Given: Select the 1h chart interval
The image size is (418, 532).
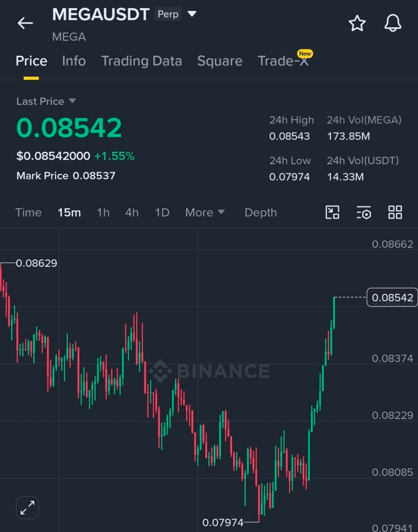Looking at the screenshot, I should point(103,212).
